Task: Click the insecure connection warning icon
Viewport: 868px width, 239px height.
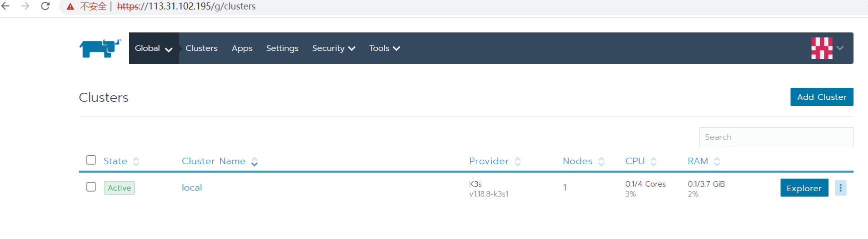Action: point(70,6)
